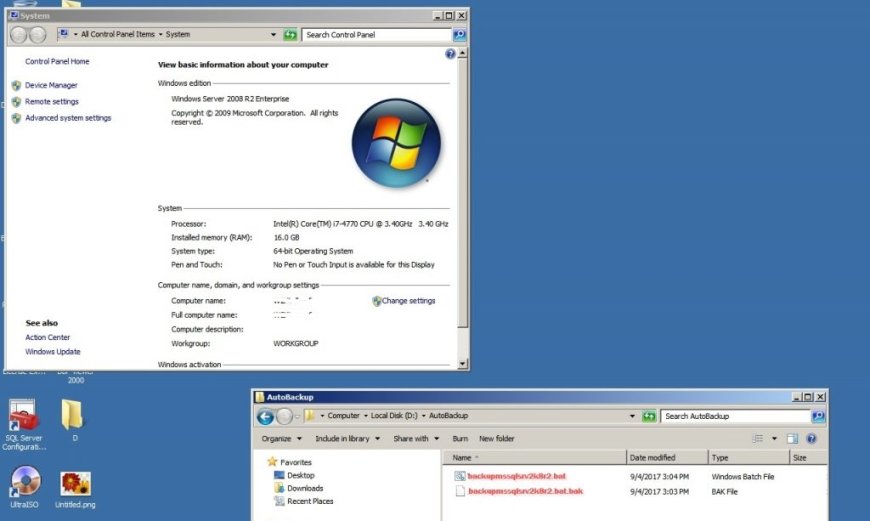The width and height of the screenshot is (870, 521).
Task: Expand All Control Panel Items breadcrumb arrow
Action: coord(161,34)
